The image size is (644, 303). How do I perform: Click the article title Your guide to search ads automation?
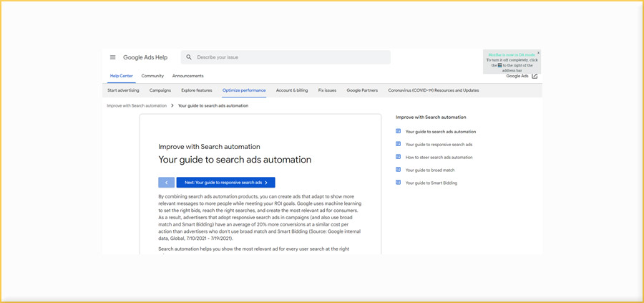tap(235, 160)
